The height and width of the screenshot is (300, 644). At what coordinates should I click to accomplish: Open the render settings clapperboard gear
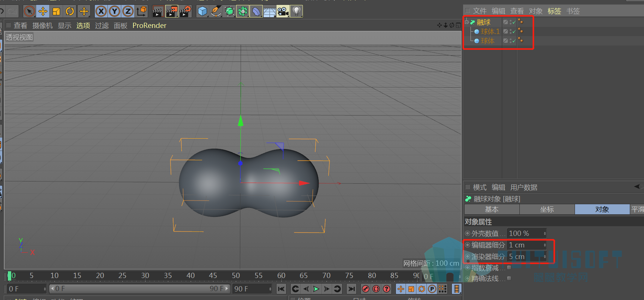coord(185,12)
